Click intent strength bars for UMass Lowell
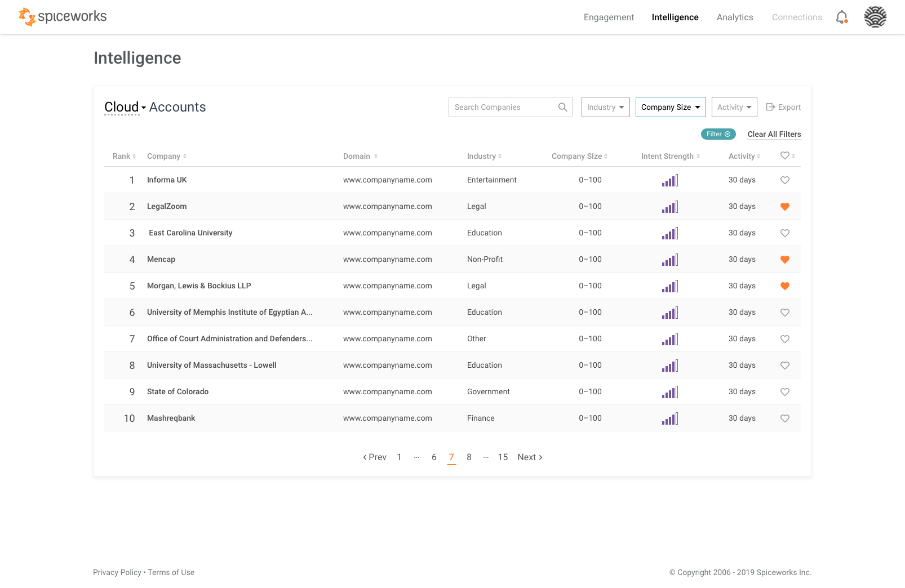Viewport: 905px width, 588px height. click(x=670, y=366)
